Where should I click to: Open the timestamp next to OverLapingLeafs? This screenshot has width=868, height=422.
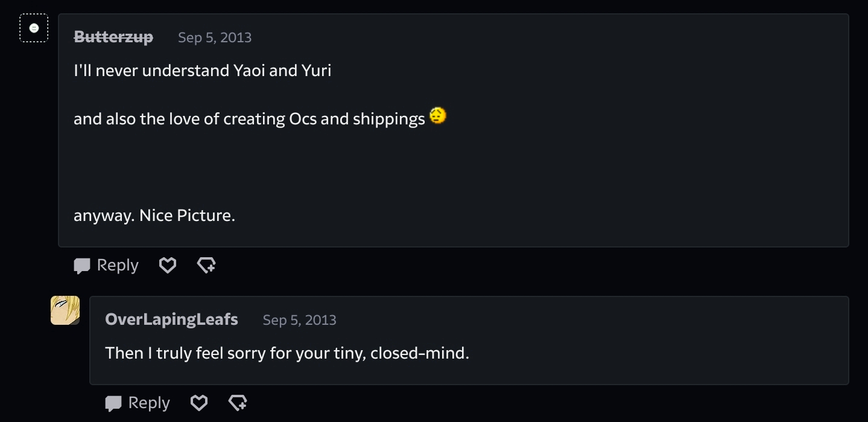[299, 320]
